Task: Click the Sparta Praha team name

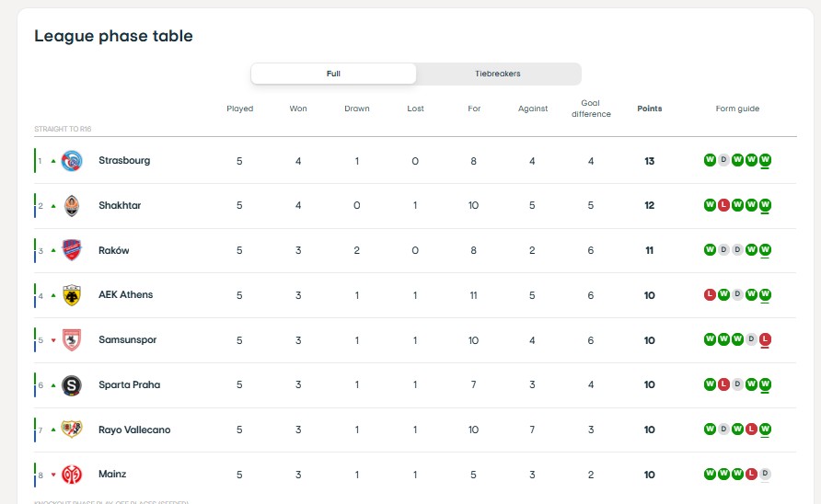Action: (x=129, y=384)
